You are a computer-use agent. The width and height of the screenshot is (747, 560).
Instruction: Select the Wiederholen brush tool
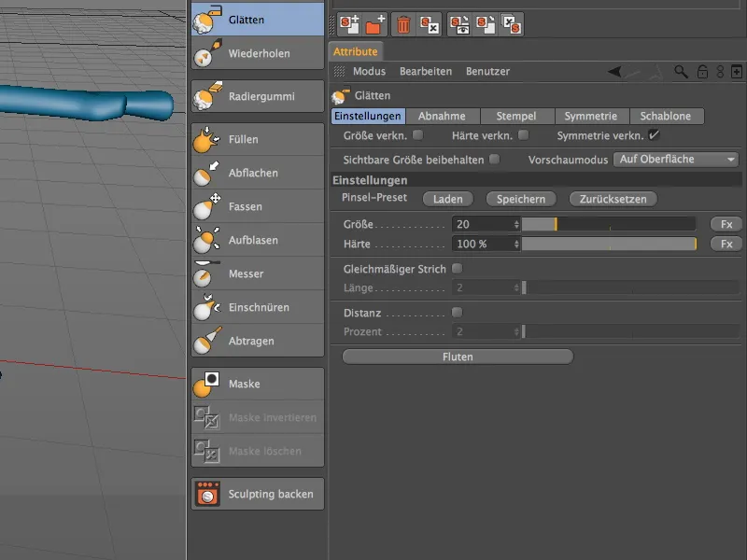point(258,53)
